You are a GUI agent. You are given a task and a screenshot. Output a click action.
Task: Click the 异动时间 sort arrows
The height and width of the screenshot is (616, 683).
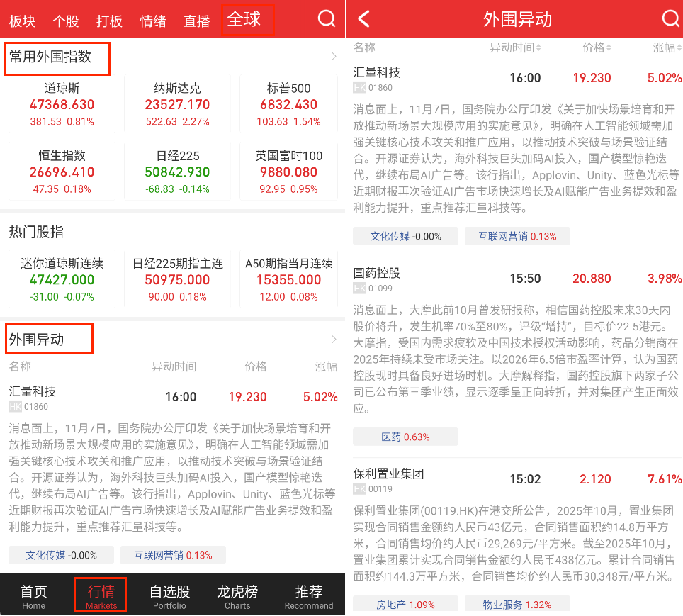click(x=538, y=48)
